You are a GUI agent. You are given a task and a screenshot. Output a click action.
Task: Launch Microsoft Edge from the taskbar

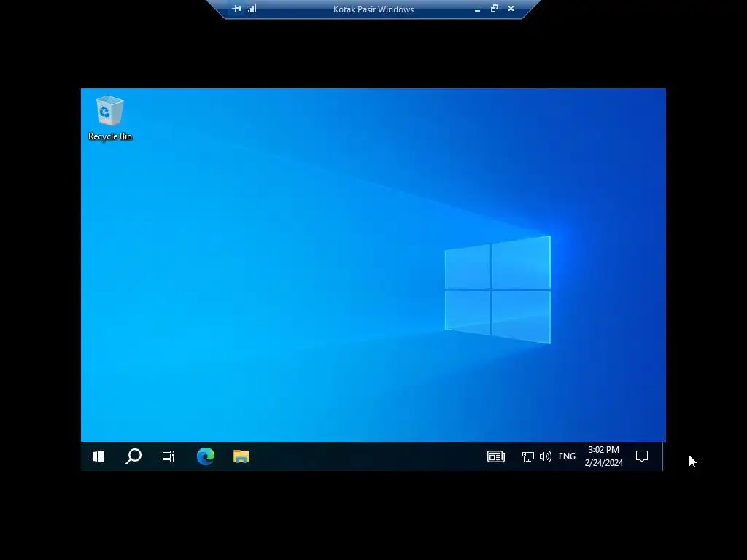pos(205,456)
